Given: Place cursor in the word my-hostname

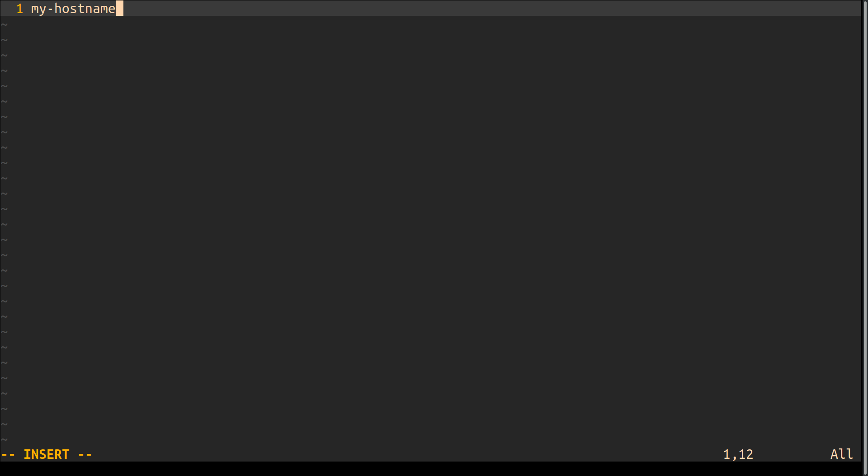Looking at the screenshot, I should 73,9.
